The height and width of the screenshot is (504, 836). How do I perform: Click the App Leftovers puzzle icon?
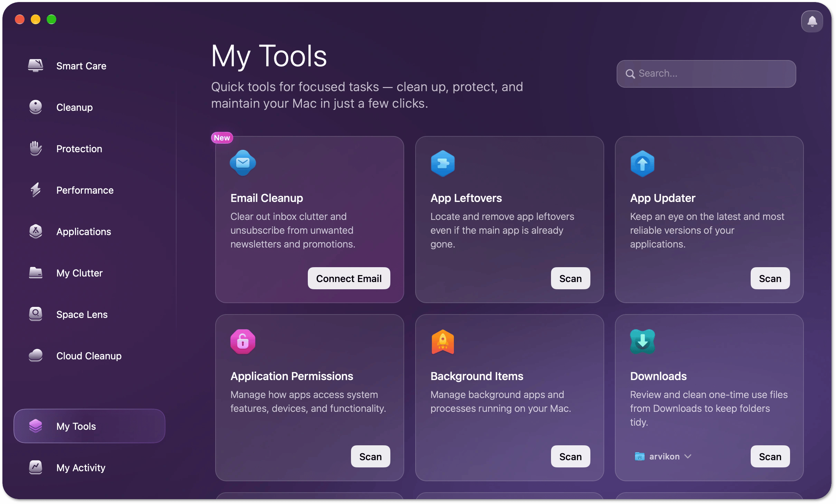tap(443, 164)
